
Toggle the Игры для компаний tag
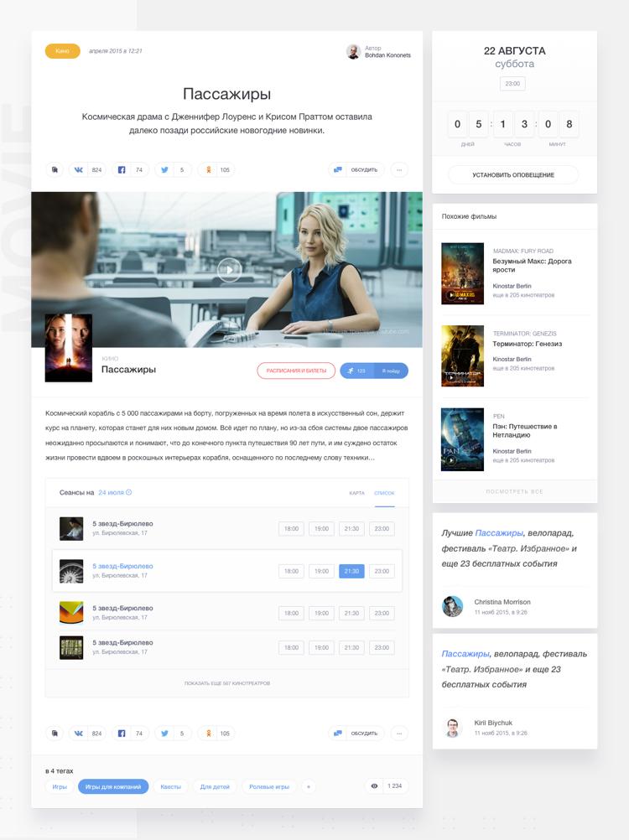(113, 786)
